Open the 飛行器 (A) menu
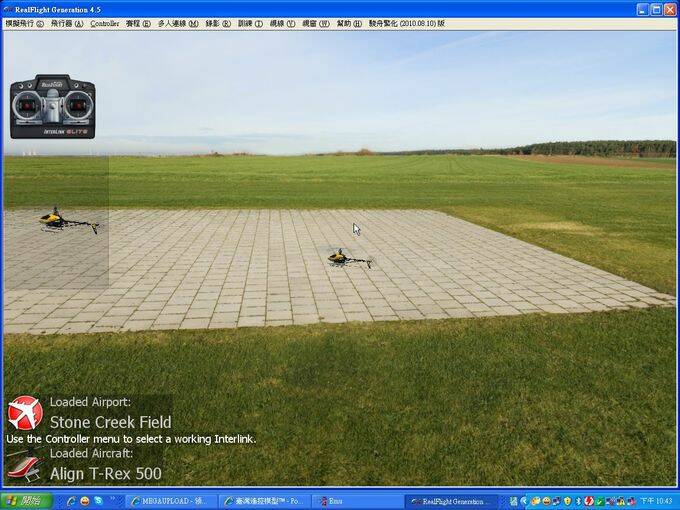This screenshot has height=510, width=680. 67,23
